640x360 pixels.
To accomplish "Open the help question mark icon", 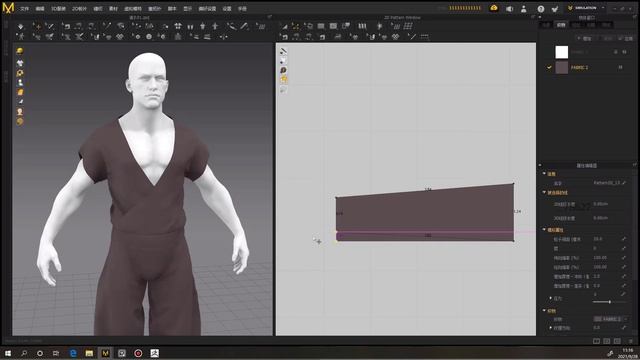I will (540, 9).
